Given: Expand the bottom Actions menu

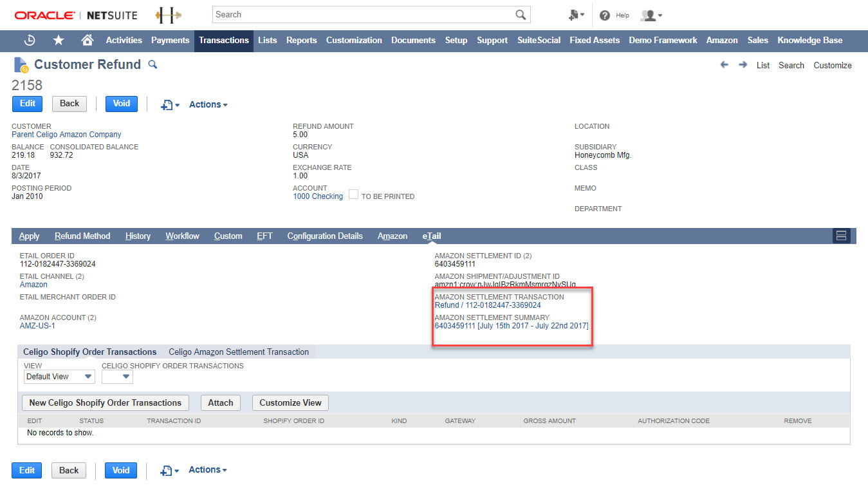Looking at the screenshot, I should [207, 469].
